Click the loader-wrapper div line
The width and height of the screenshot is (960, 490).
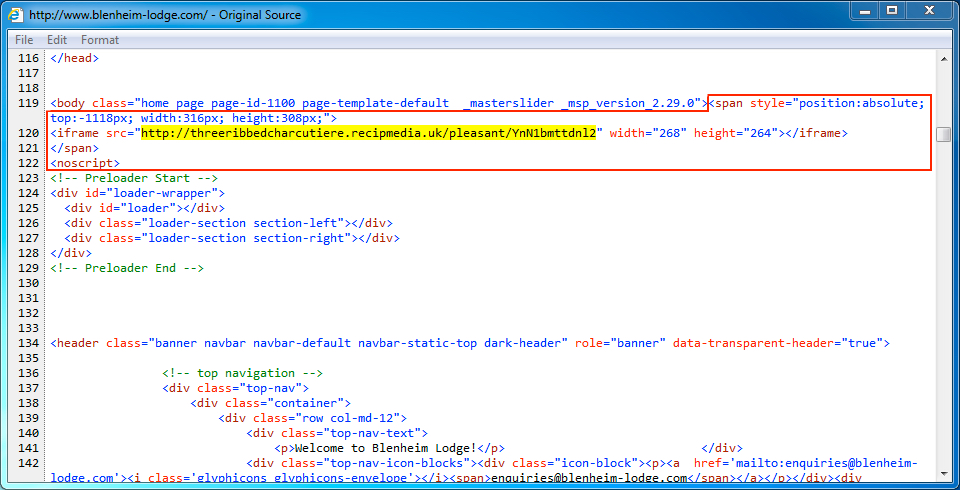point(138,193)
